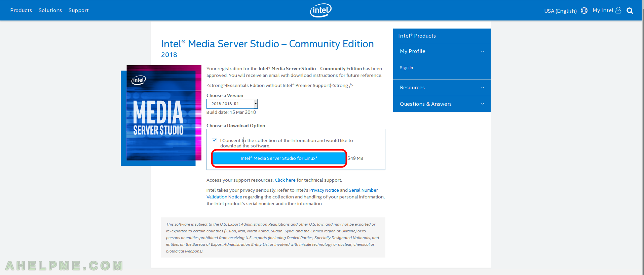Click the Intel Products sidebar header
This screenshot has height=275, width=644.
[442, 36]
